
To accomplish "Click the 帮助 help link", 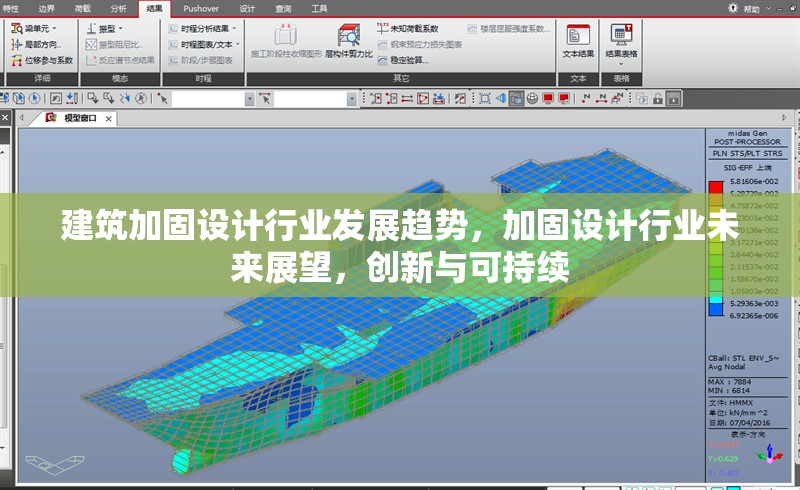I will tap(751, 9).
